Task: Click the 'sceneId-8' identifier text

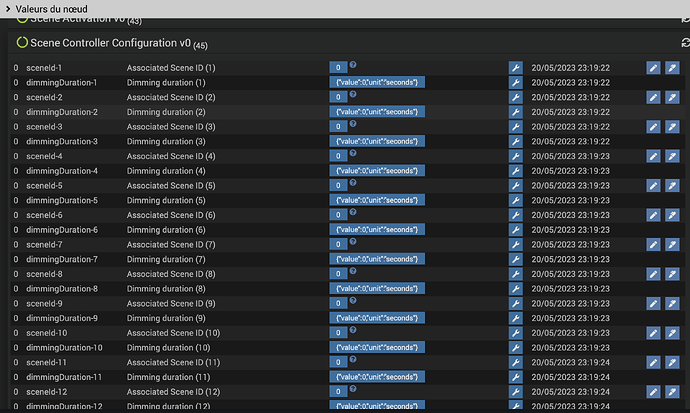Action: (x=44, y=274)
